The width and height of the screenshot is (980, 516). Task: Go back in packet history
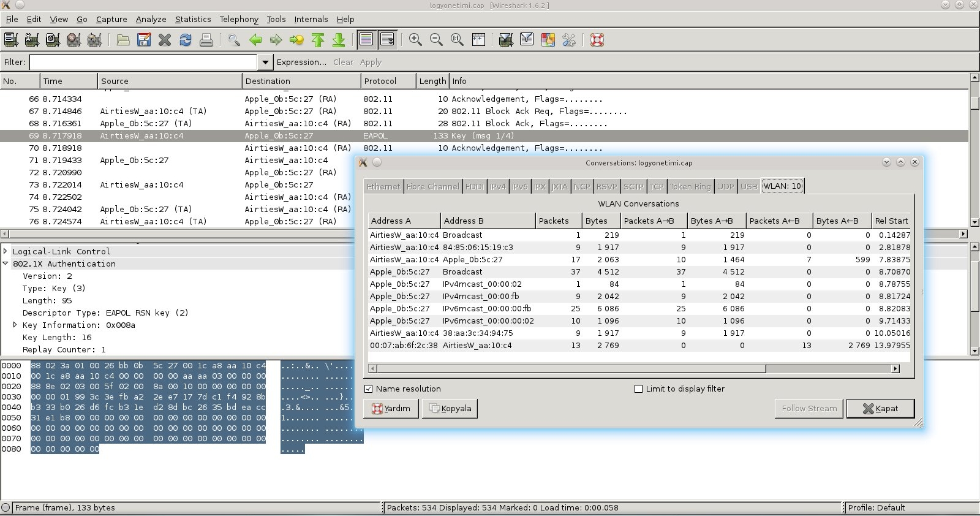coord(255,40)
